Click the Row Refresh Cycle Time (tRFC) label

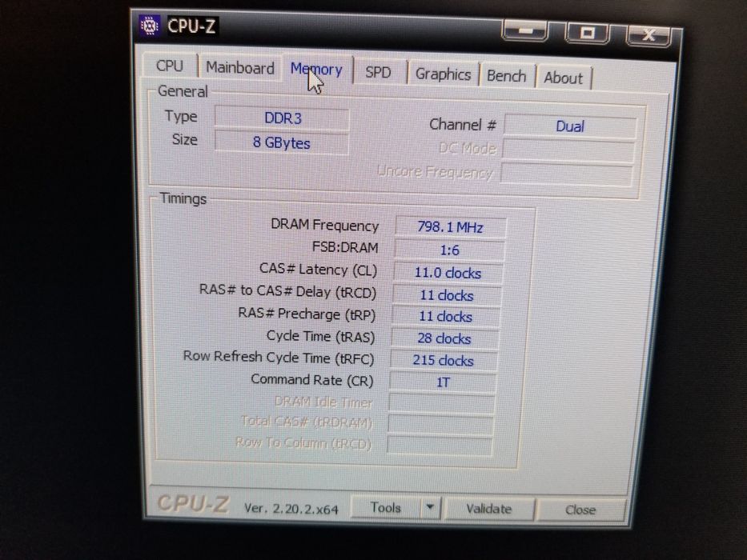[279, 357]
